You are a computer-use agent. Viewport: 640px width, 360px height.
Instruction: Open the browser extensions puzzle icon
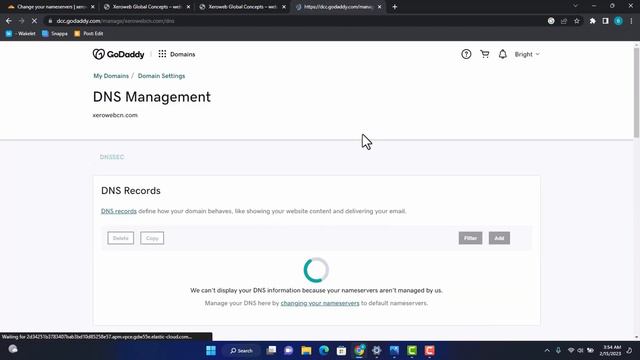click(593, 21)
